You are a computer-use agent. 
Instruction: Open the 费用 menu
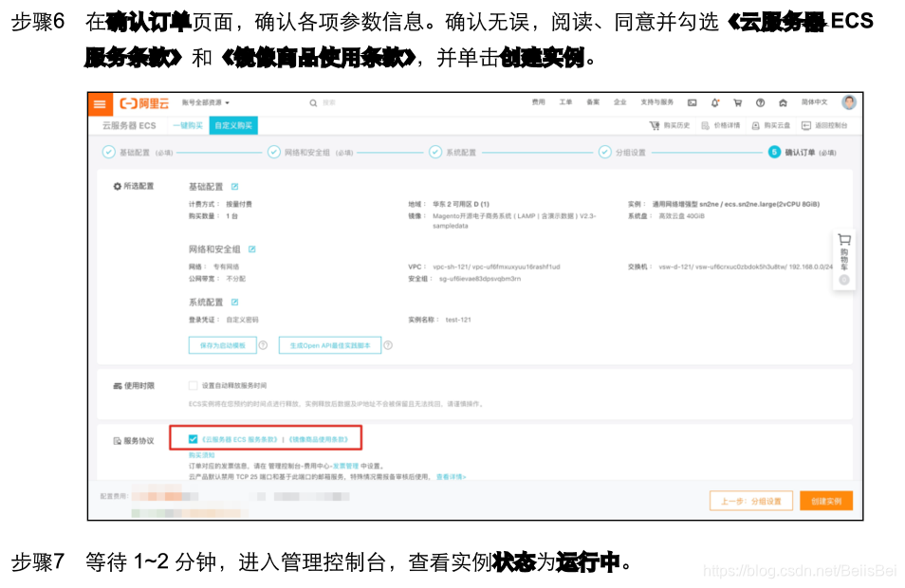tap(538, 102)
